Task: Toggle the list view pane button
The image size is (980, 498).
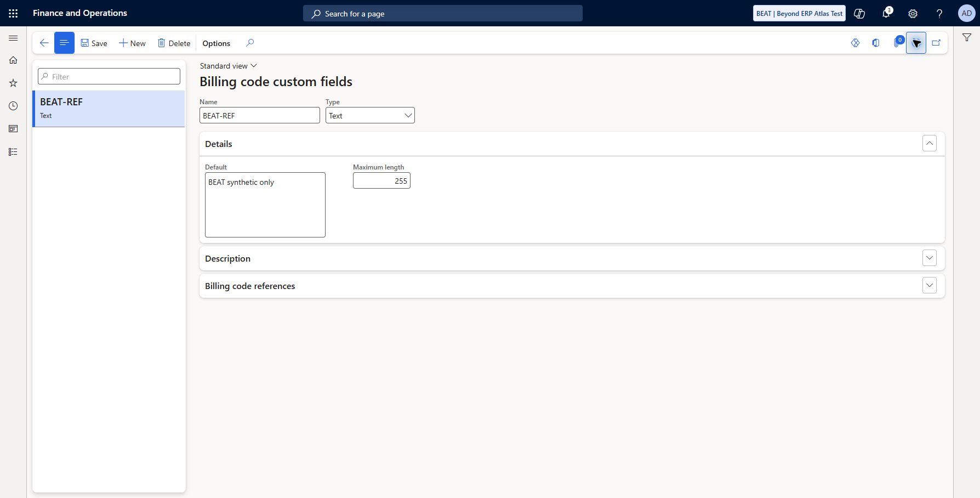Action: [64, 43]
